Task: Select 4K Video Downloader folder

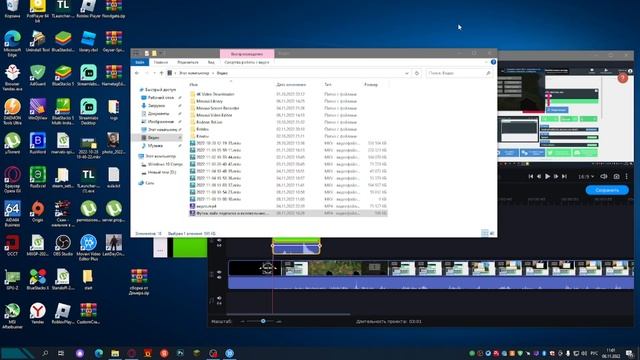Action: click(215, 94)
